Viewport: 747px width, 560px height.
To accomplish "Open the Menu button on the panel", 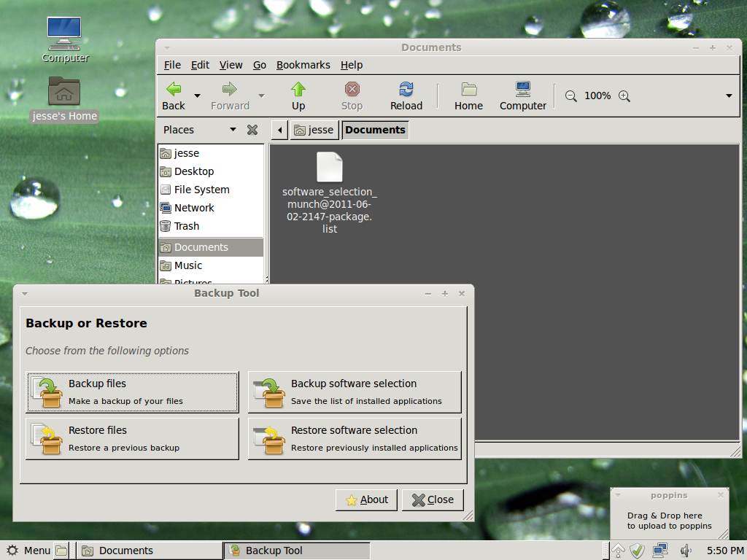I will (x=28, y=551).
